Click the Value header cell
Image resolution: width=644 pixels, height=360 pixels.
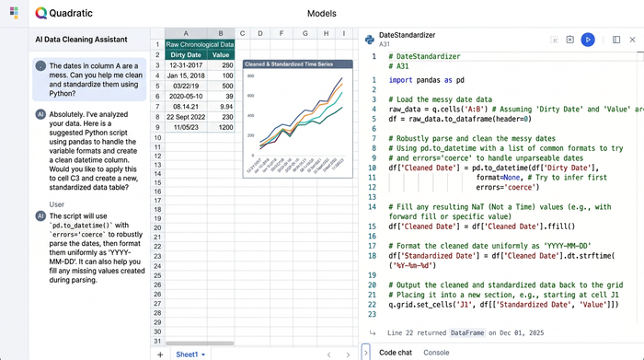pos(221,54)
